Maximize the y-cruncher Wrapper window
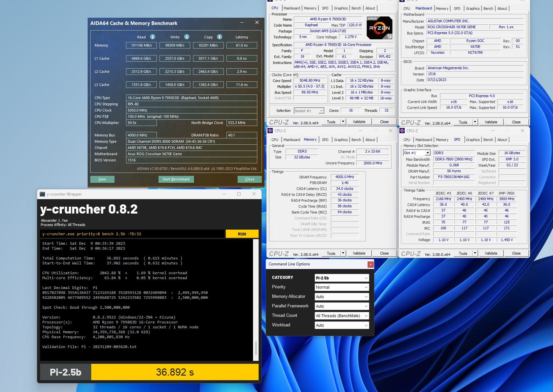553x392 pixels. tap(239, 194)
